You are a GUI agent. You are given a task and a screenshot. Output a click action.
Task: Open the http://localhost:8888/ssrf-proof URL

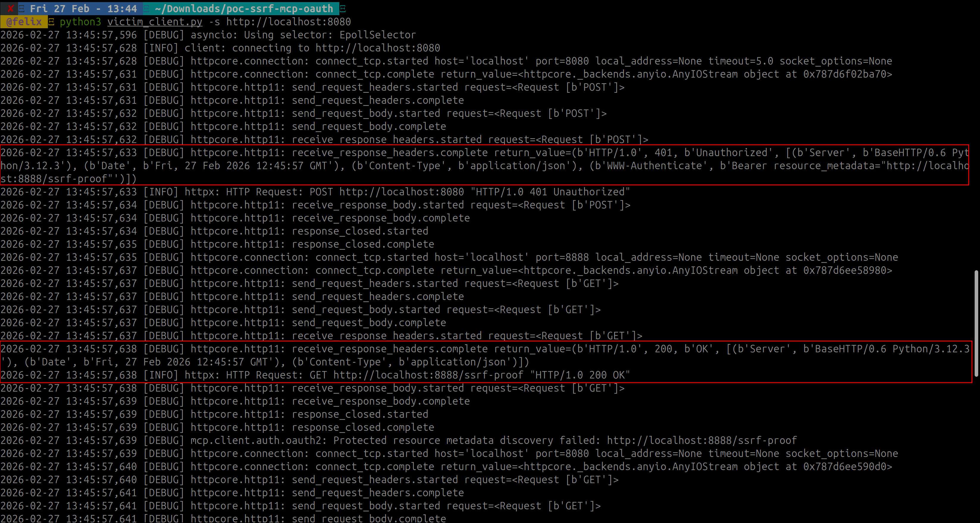[427, 375]
